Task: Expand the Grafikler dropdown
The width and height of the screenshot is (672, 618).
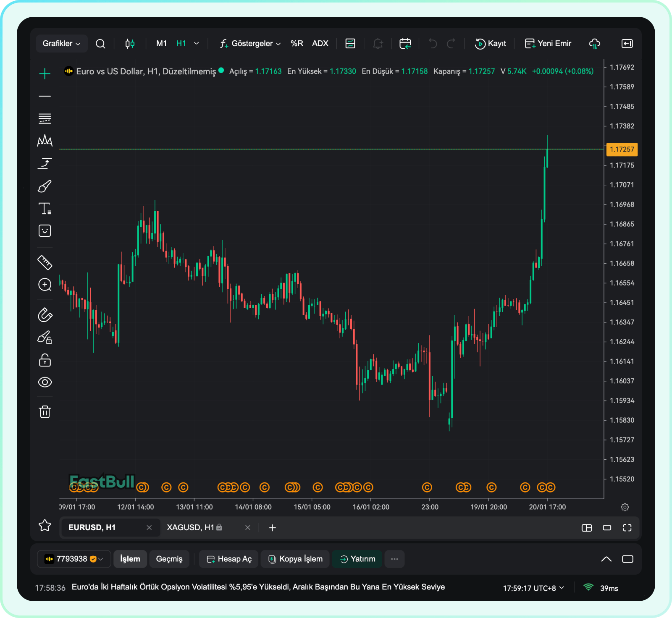Action: (x=61, y=44)
